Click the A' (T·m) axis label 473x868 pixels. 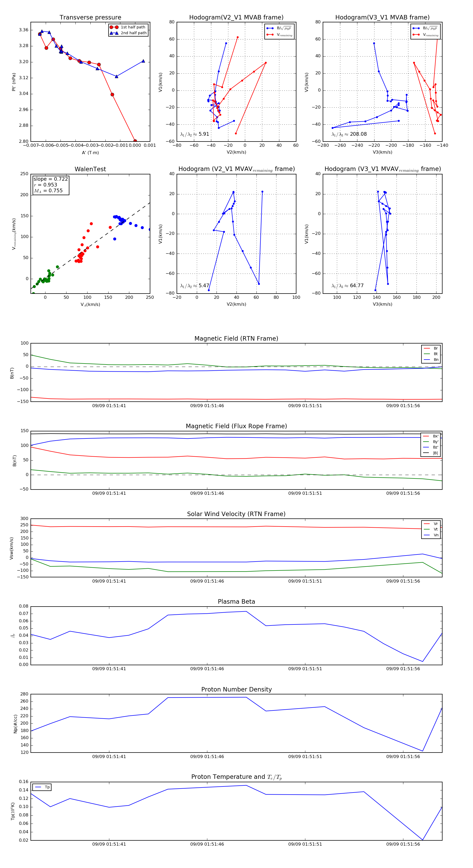90,153
